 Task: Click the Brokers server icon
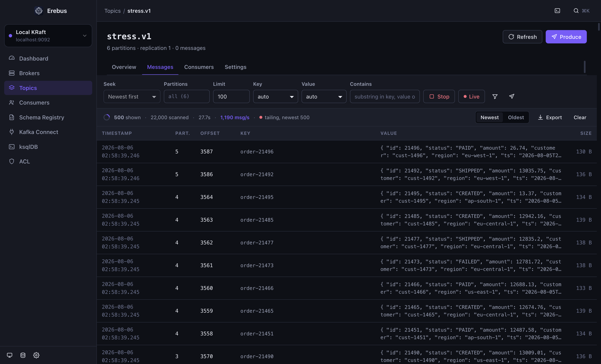coord(12,73)
